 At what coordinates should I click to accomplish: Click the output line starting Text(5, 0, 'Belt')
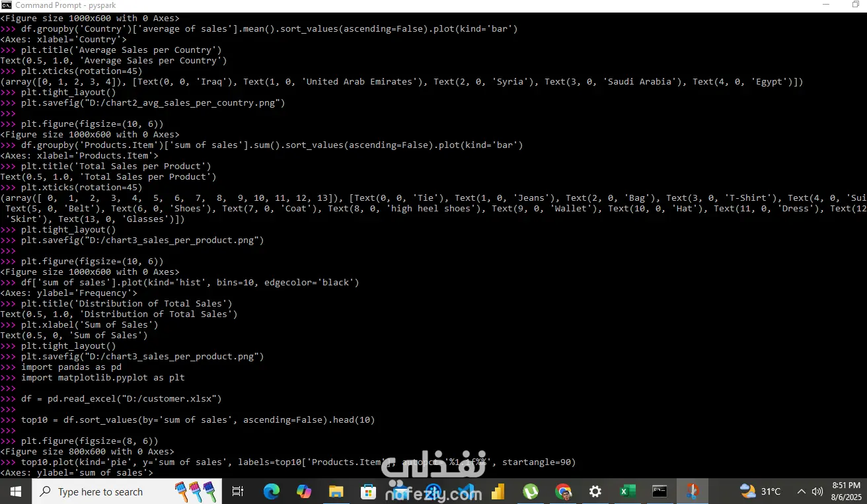[436, 208]
